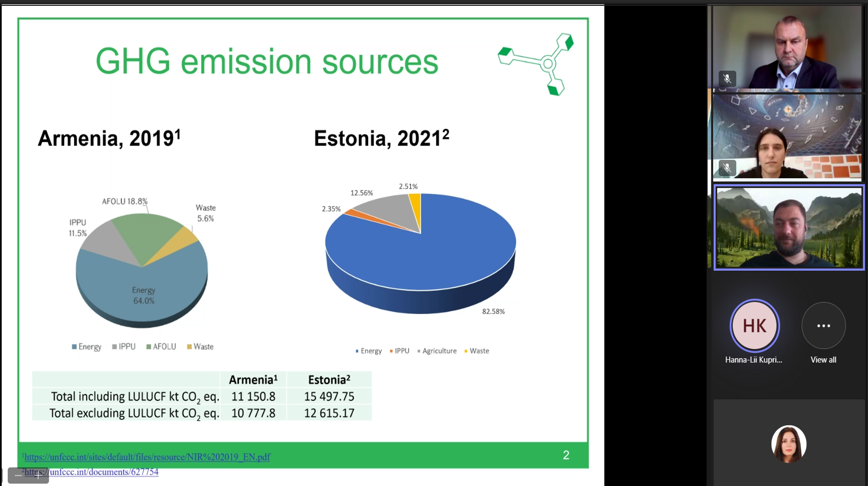Select the video tile with mountain background
The height and width of the screenshot is (486, 868).
tap(788, 227)
